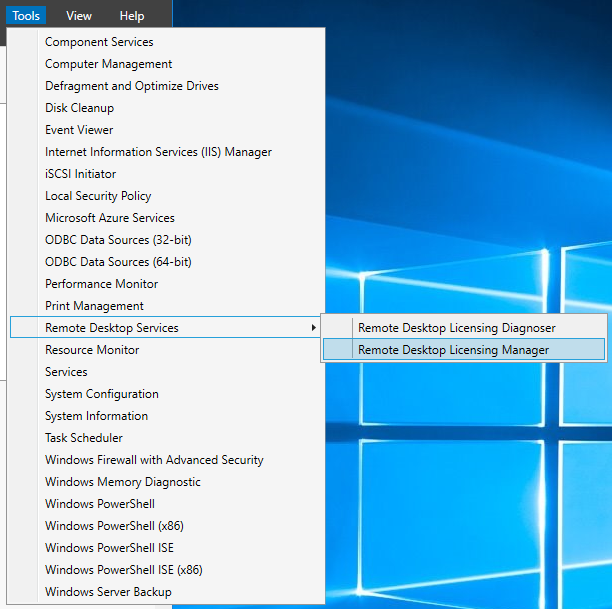
Task: Launch Performance Monitor
Action: [101, 284]
